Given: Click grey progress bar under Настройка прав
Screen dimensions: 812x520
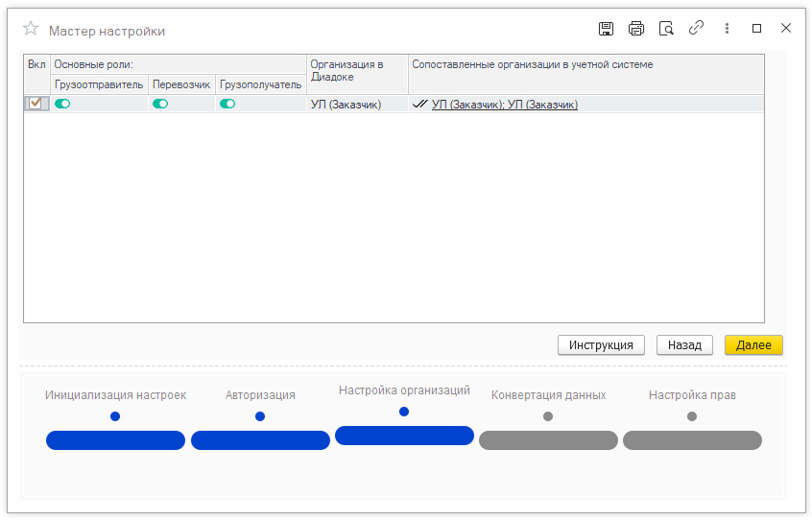Looking at the screenshot, I should pos(692,440).
